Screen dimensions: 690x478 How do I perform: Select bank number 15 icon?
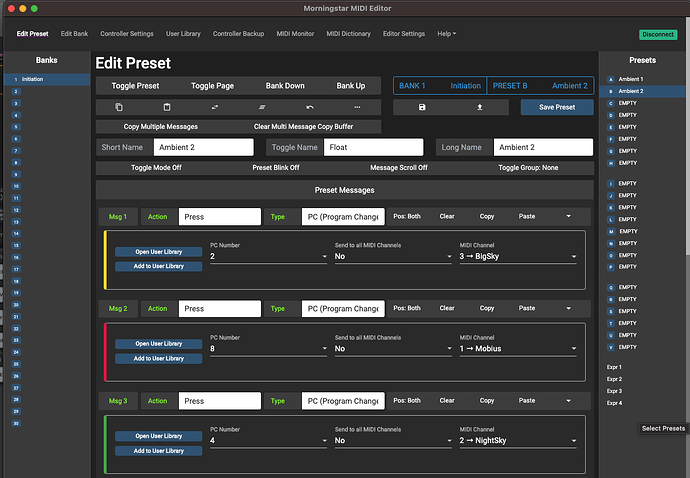pos(16,246)
